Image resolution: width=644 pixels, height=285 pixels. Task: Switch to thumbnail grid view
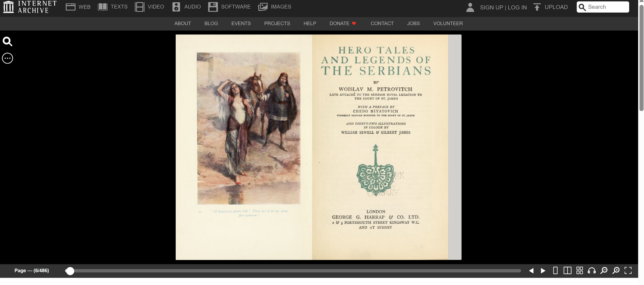click(579, 270)
